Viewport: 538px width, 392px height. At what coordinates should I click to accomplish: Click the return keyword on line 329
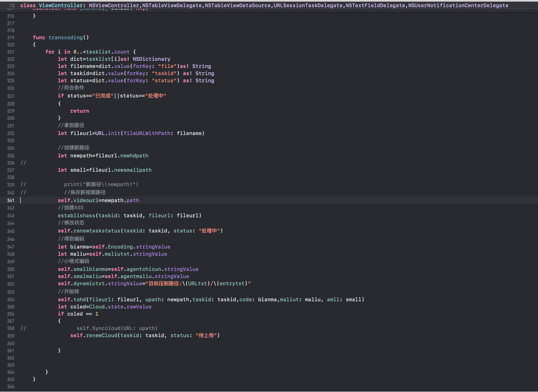point(80,111)
